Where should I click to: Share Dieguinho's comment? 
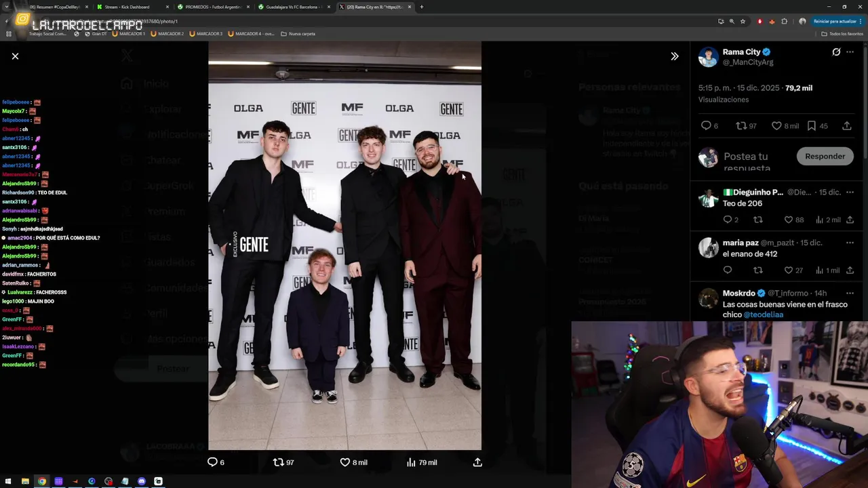click(x=850, y=220)
